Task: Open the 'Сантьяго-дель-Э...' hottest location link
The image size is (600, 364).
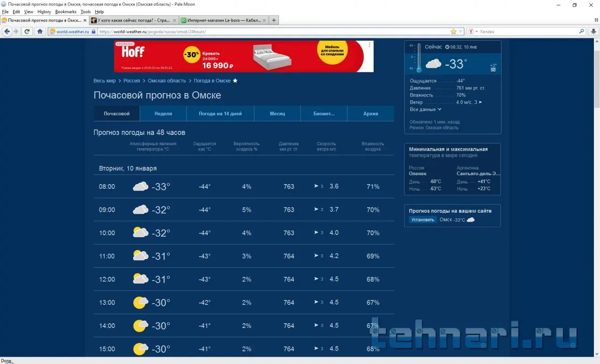Action: tap(478, 173)
